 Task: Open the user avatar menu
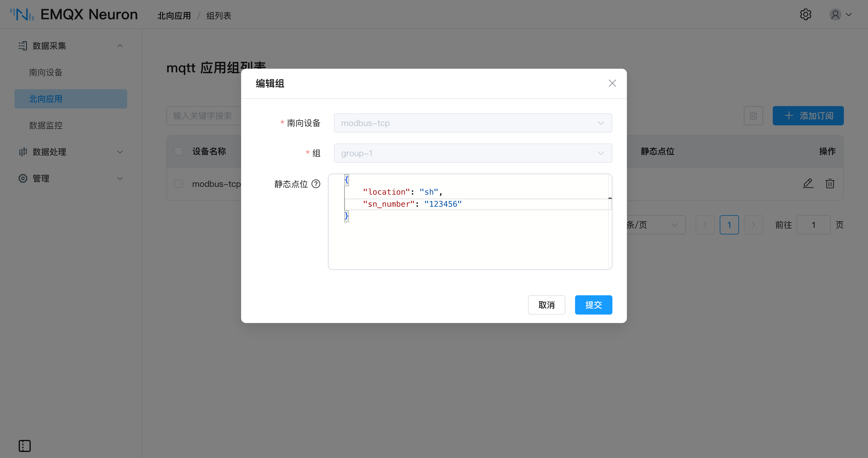click(840, 14)
